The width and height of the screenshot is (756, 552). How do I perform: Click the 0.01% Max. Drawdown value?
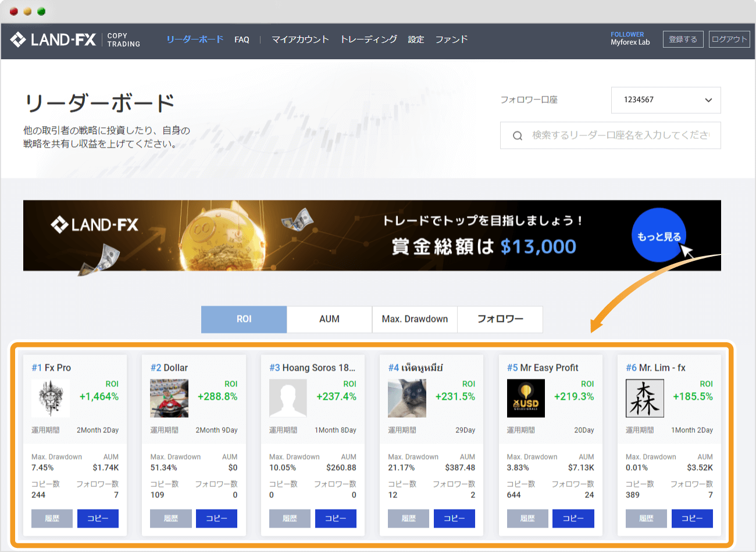click(x=637, y=468)
